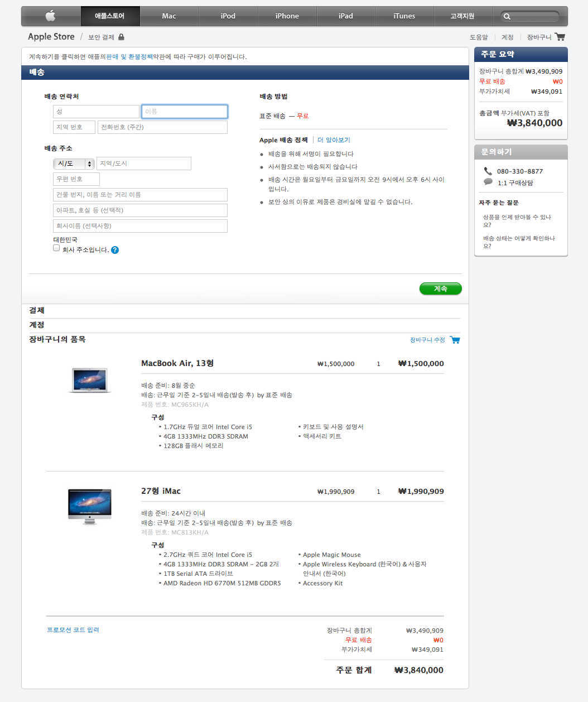The image size is (588, 702).
Task: Click the 주문 합계 ₩3,840,000 amount at bottom
Action: [x=419, y=670]
